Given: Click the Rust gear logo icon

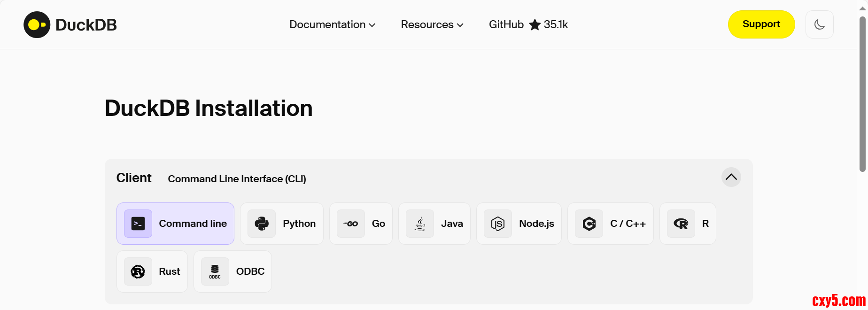Looking at the screenshot, I should tap(138, 271).
